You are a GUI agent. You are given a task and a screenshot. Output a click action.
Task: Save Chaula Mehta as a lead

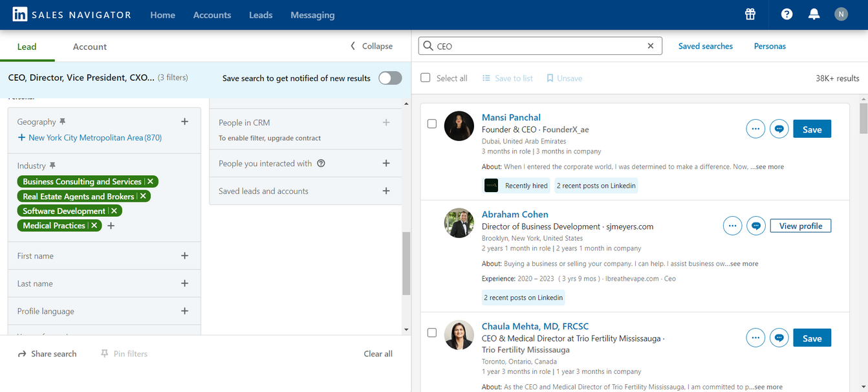click(812, 338)
